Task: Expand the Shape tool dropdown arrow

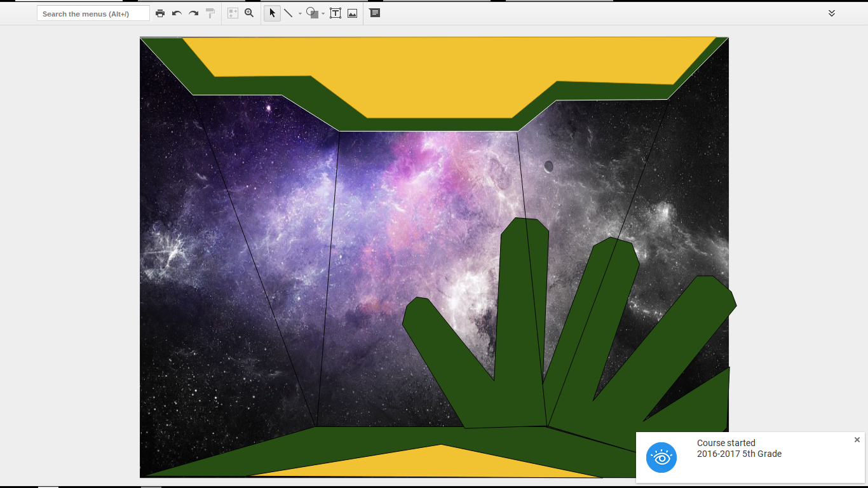Action: (323, 14)
